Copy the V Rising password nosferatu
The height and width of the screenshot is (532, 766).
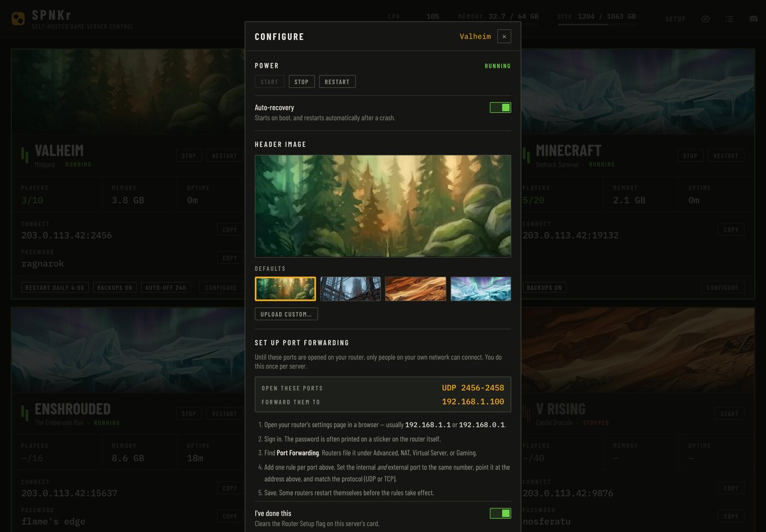coord(731,516)
